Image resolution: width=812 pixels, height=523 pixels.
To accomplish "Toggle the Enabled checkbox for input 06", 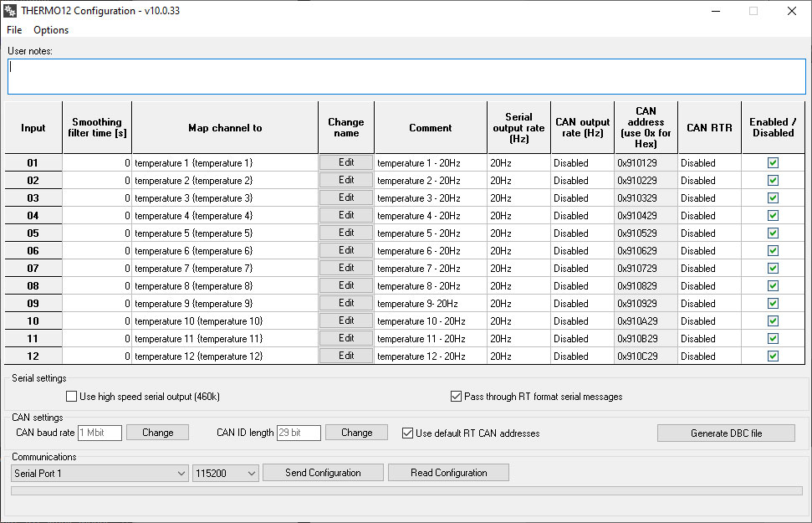I will pyautogui.click(x=773, y=251).
